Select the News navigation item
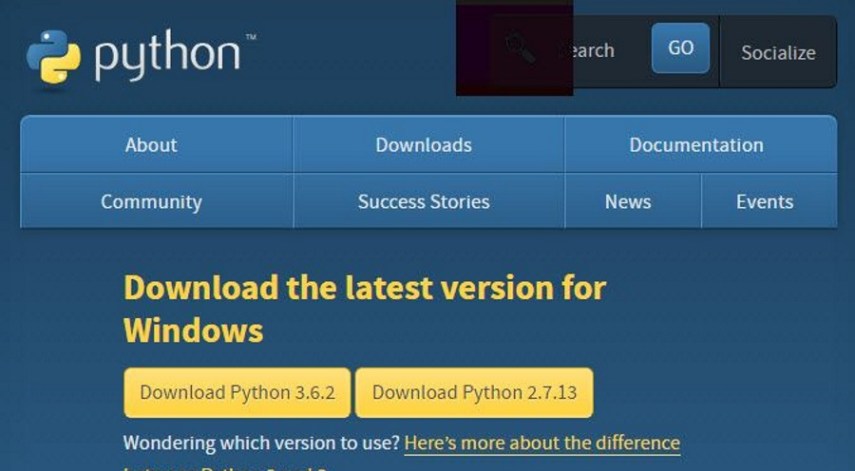 click(x=628, y=202)
